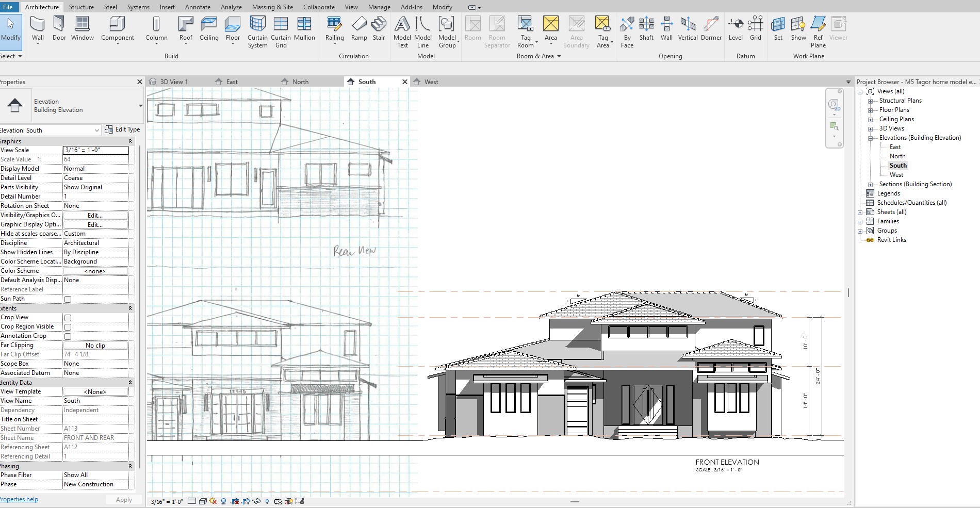Select the Level datum tool
This screenshot has height=508, width=980.
pos(736,29)
